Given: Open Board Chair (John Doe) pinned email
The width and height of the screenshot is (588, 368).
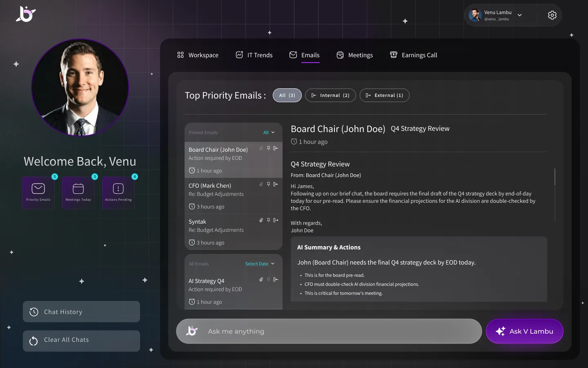Looking at the screenshot, I should pos(234,160).
